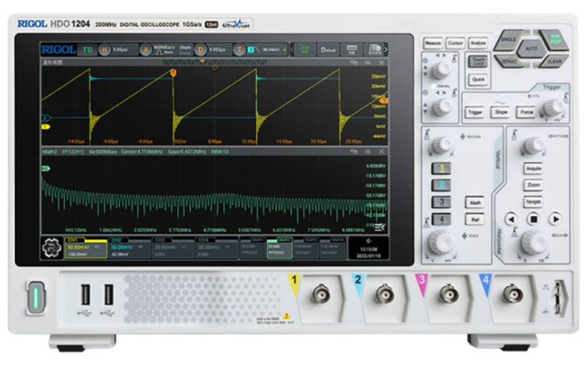
Task: Click the Default icon on screen toolbar
Action: coord(328,50)
